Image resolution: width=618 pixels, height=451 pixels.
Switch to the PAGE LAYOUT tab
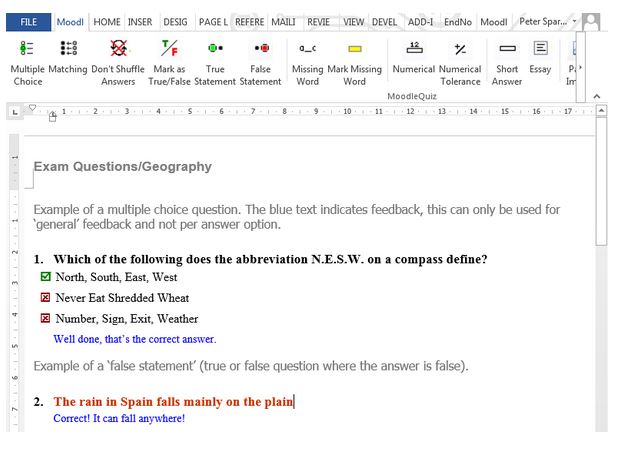click(x=213, y=22)
